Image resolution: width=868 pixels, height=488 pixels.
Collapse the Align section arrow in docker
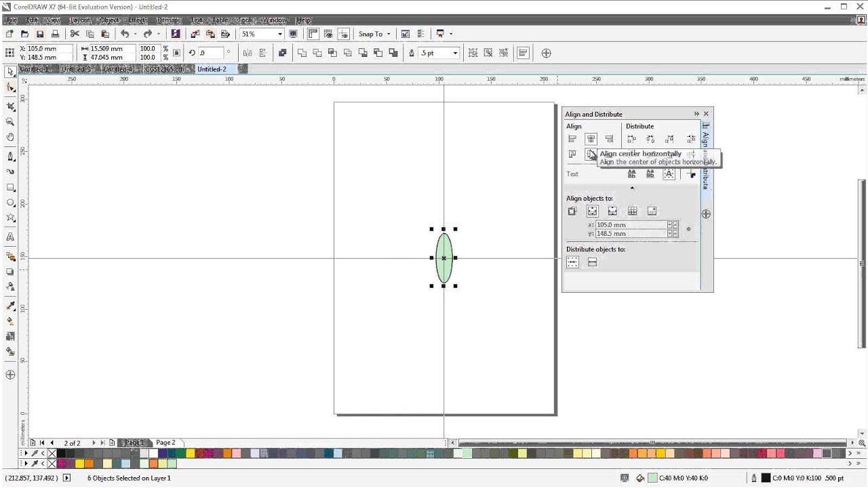tap(632, 188)
